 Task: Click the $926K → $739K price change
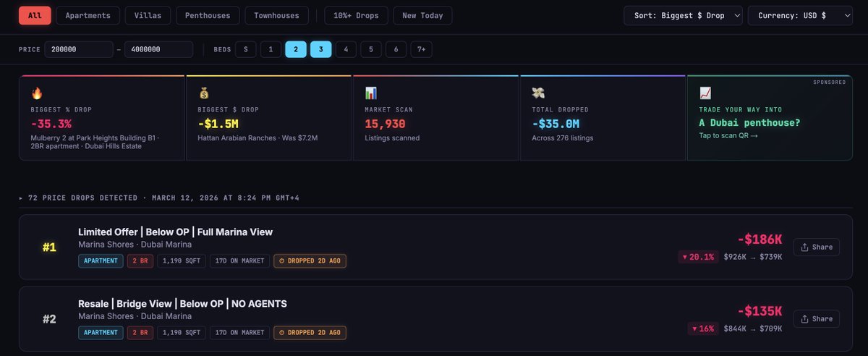(x=753, y=257)
